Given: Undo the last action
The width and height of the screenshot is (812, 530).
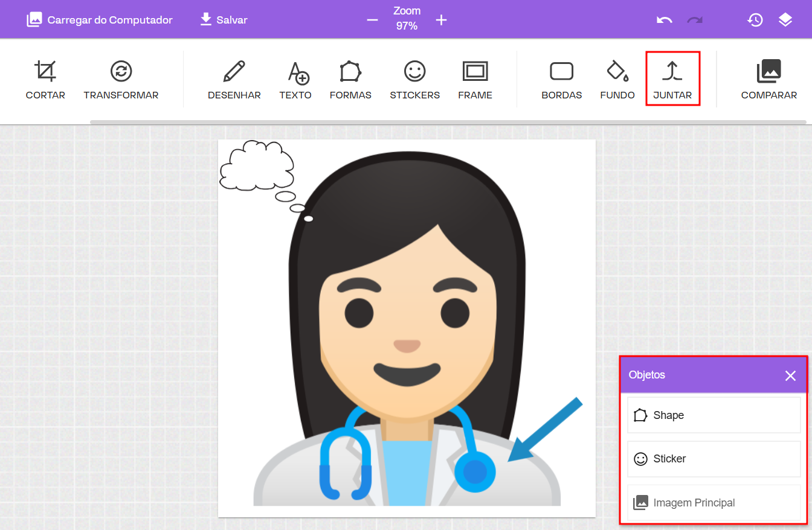Looking at the screenshot, I should (665, 20).
